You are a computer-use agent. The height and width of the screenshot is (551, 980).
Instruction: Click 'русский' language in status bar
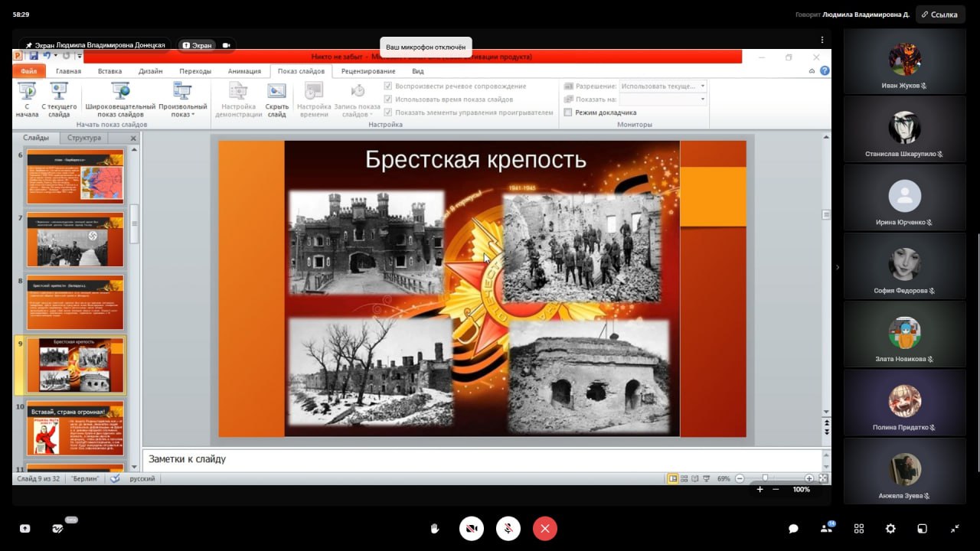point(142,479)
